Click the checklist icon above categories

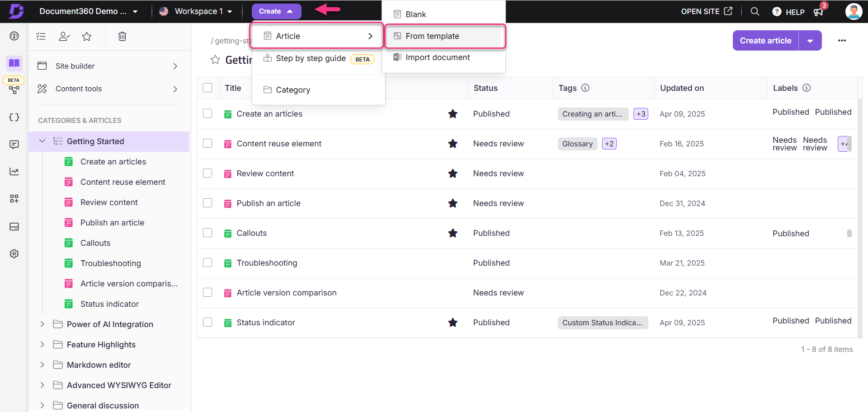pyautogui.click(x=41, y=36)
